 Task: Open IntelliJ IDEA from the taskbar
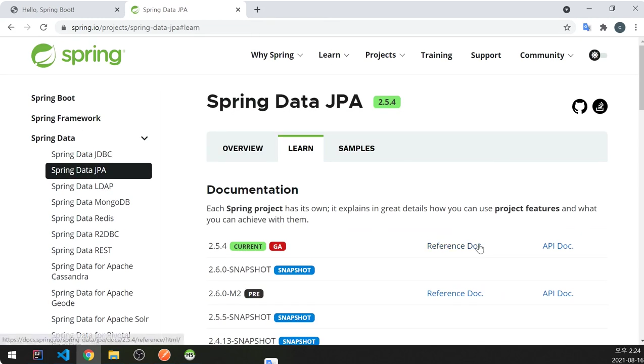point(38,355)
